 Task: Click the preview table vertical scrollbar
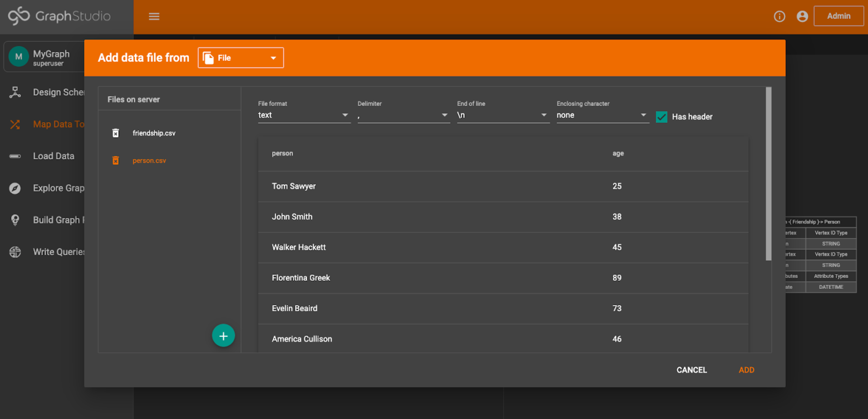(x=768, y=174)
